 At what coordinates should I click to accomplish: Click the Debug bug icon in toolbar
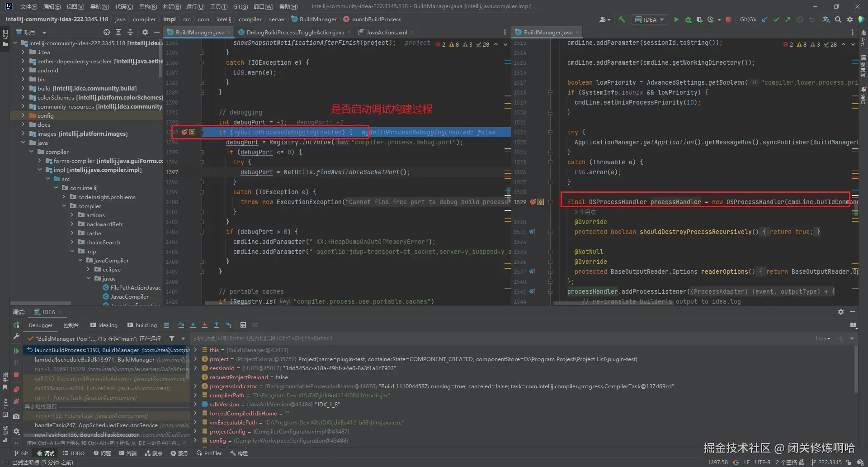tap(688, 19)
